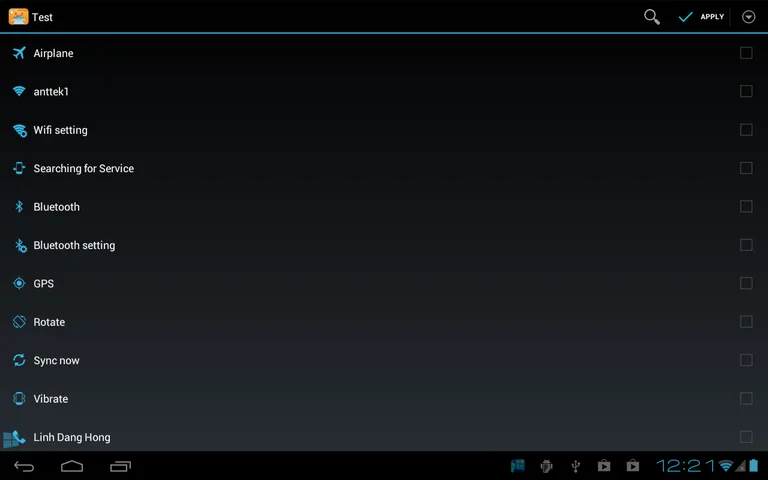Tap the Back navigation icon
Screen dimensions: 768x480
click(x=24, y=466)
